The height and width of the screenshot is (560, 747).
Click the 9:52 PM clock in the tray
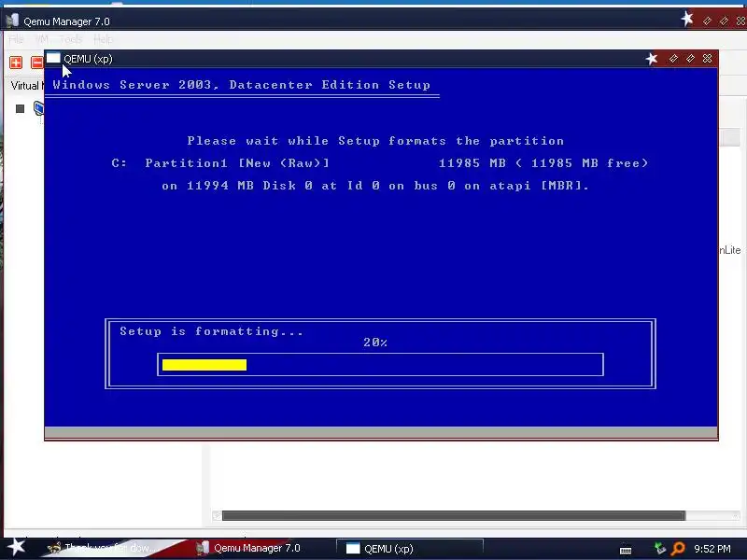coord(712,549)
